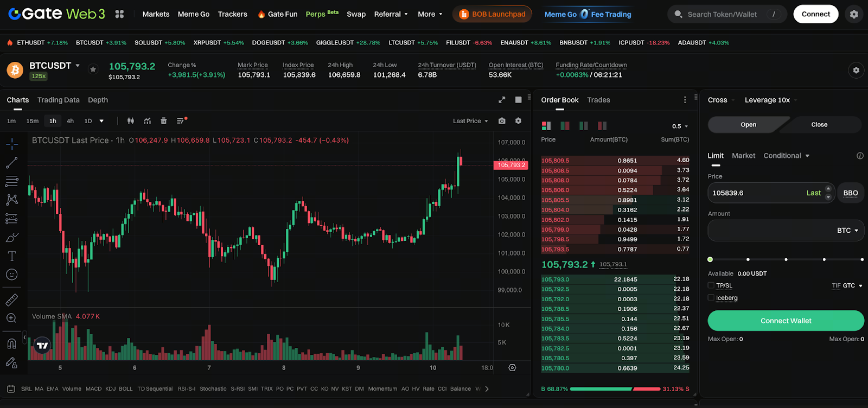
Task: Open the Referral dropdown menu
Action: 391,14
